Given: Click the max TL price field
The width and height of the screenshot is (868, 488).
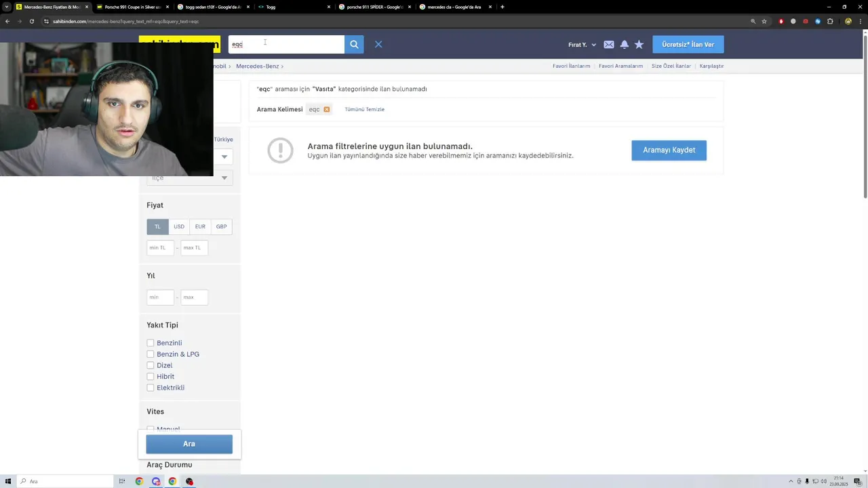Looking at the screenshot, I should pyautogui.click(x=194, y=247).
